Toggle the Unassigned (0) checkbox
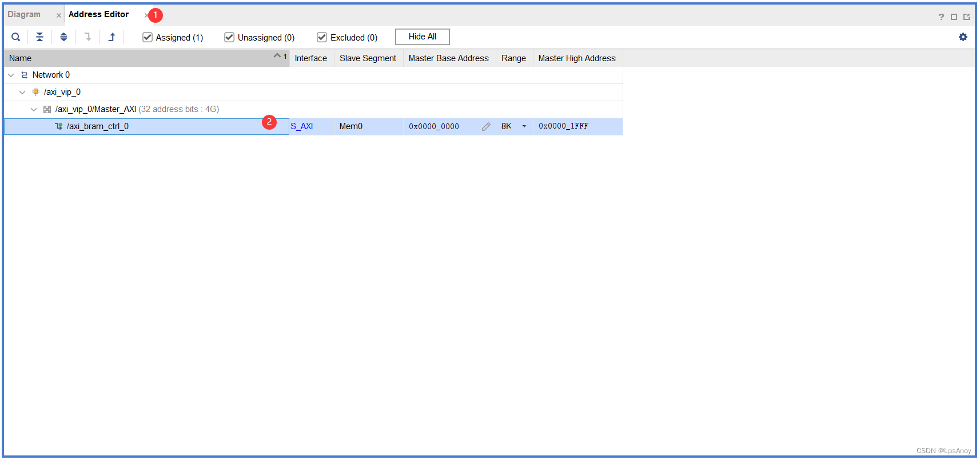The height and width of the screenshot is (460, 980). (229, 37)
